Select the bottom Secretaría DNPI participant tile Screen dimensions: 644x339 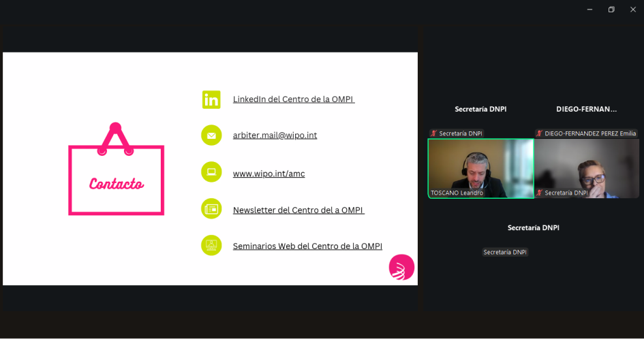[x=533, y=235]
